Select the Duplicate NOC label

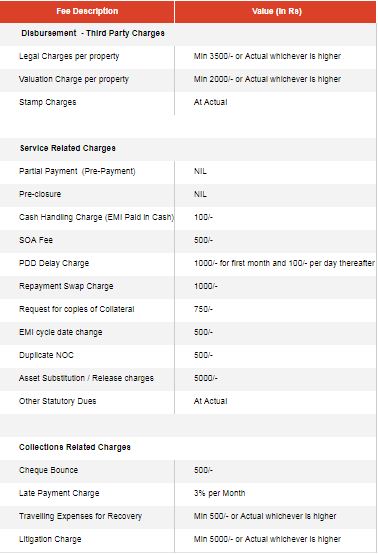[46, 355]
